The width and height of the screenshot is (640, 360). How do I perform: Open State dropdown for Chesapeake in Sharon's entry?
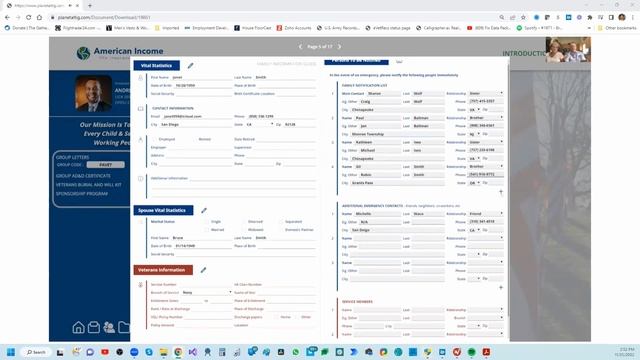(x=474, y=110)
